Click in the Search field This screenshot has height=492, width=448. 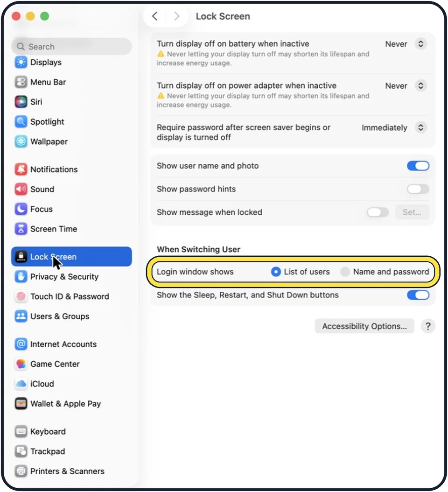[72, 47]
